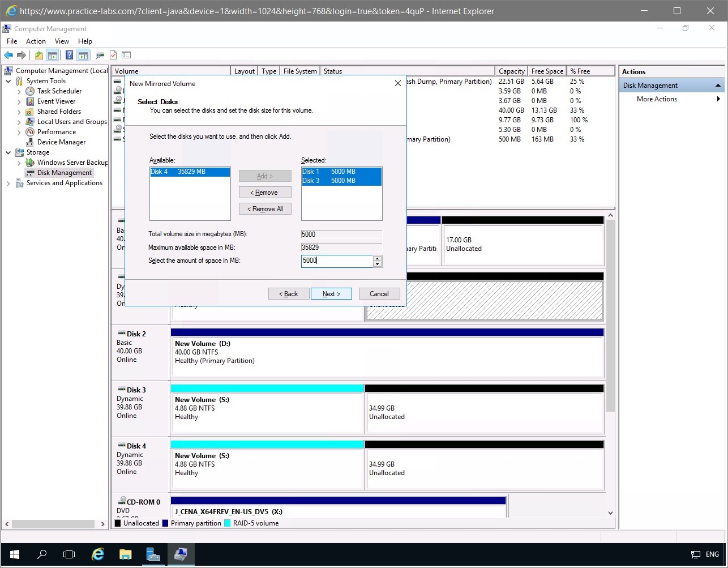Open Device Manager in the console tree
Image resolution: width=728 pixels, height=568 pixels.
pos(61,142)
